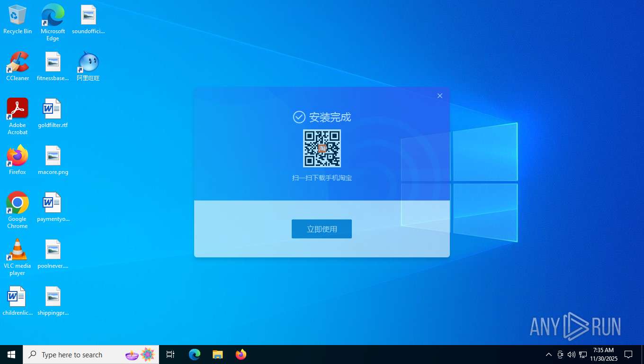Image resolution: width=644 pixels, height=364 pixels.
Task: Close the installer dialog with X
Action: [440, 96]
